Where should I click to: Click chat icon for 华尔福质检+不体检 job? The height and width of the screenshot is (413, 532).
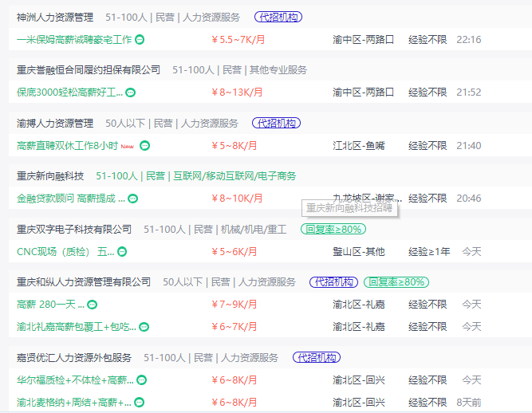pyautogui.click(x=141, y=380)
